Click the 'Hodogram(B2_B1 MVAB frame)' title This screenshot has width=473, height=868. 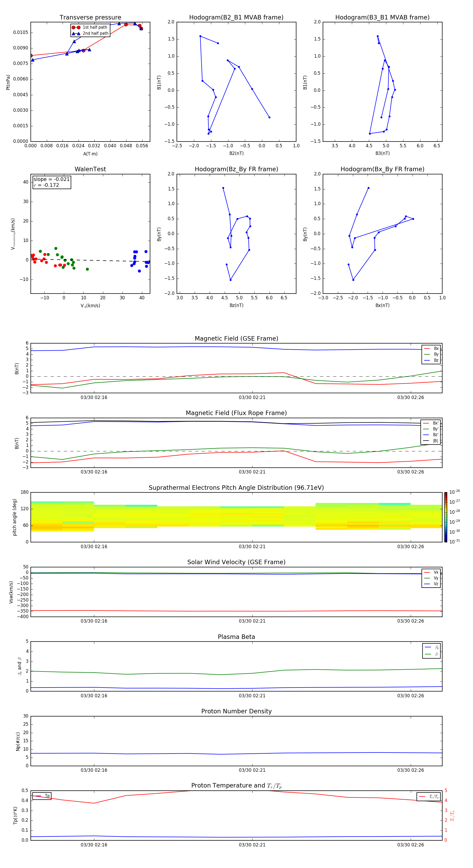pyautogui.click(x=236, y=18)
